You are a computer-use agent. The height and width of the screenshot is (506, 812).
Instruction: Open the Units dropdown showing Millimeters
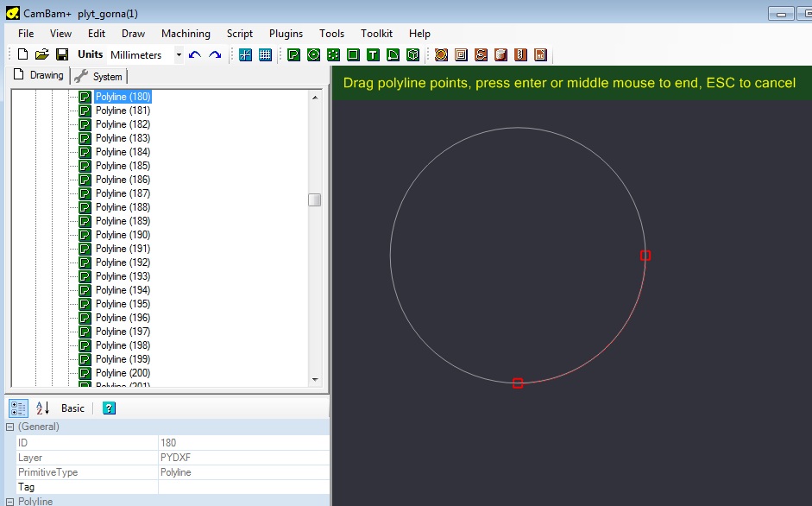pos(146,54)
